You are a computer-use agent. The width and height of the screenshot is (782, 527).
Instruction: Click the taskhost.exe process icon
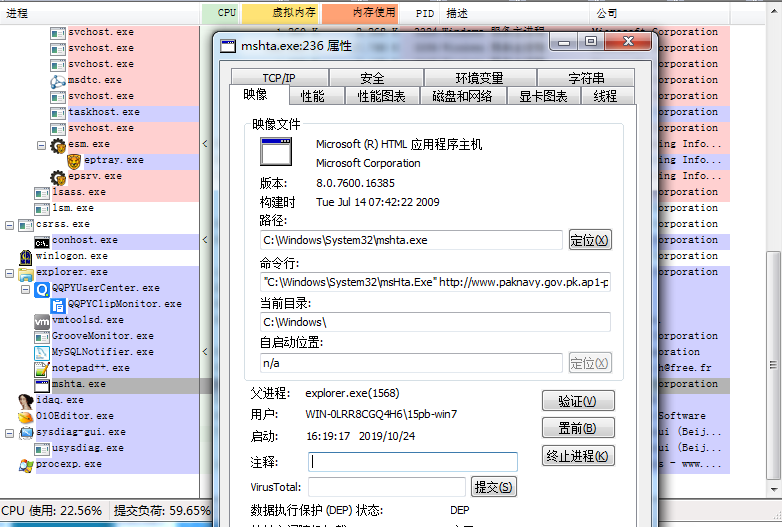(58, 113)
